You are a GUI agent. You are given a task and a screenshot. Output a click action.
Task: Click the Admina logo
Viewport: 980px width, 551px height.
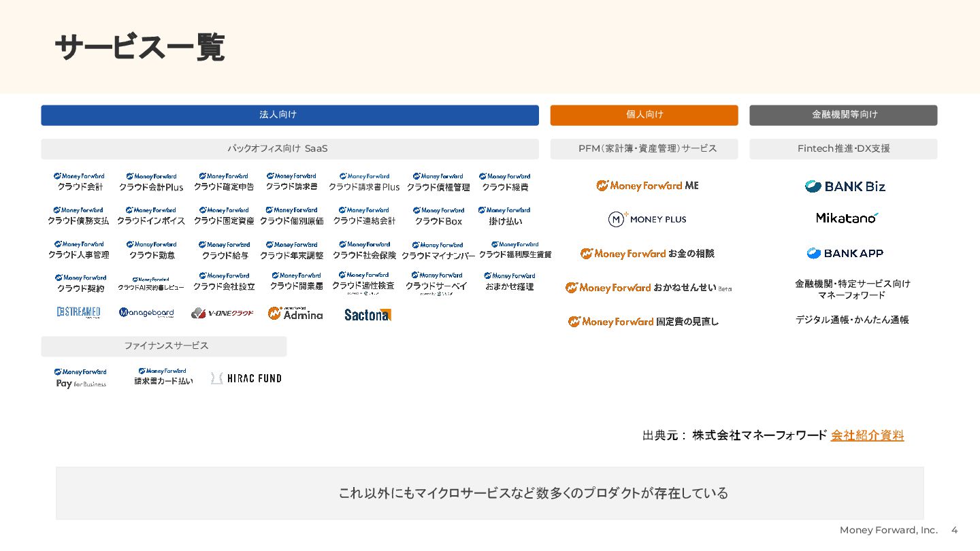[x=295, y=313]
